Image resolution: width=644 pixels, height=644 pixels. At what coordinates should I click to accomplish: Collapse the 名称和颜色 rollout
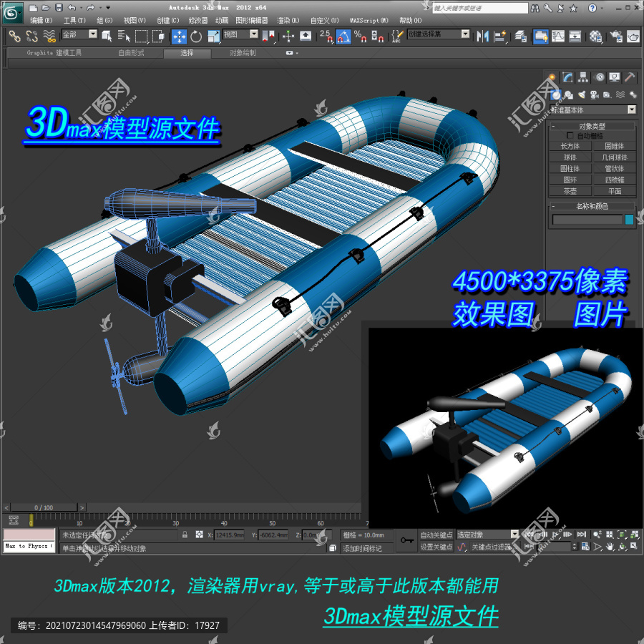click(592, 206)
